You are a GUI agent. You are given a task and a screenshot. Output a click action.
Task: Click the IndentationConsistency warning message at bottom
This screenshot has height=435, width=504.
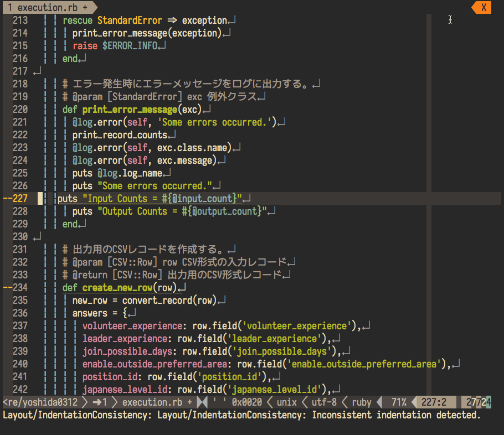[x=241, y=415]
